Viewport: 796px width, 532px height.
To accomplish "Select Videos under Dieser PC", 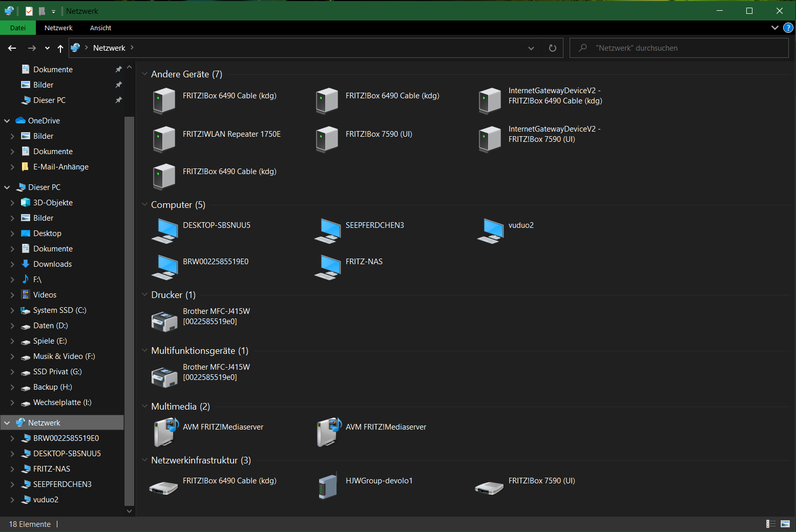I will (x=45, y=295).
